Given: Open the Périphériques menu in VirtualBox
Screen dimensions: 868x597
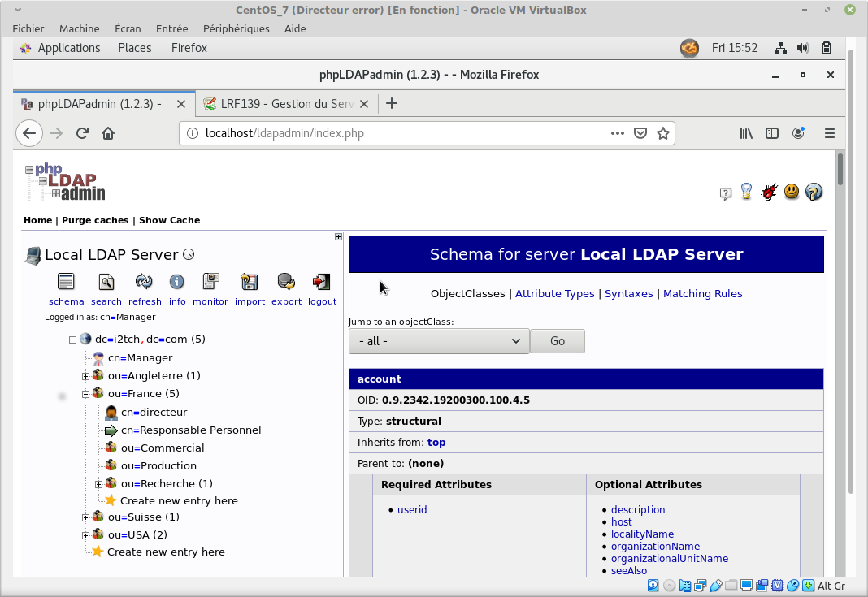Looking at the screenshot, I should point(236,28).
